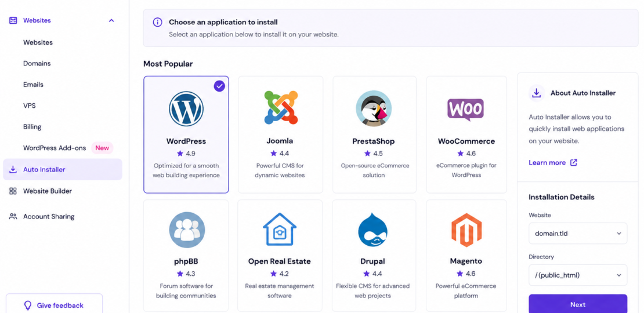Click 'Forum software for building communities' text
This screenshot has width=644, height=313.
click(187, 290)
